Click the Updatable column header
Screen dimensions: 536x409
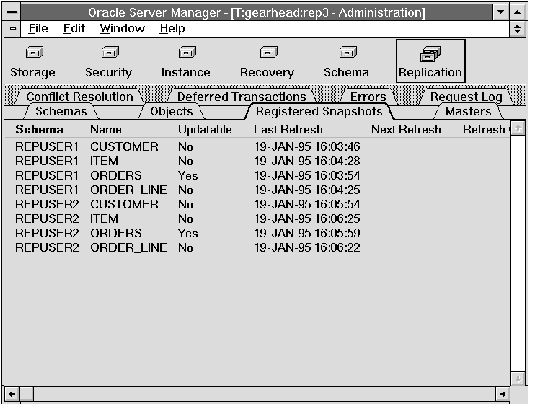tap(205, 130)
